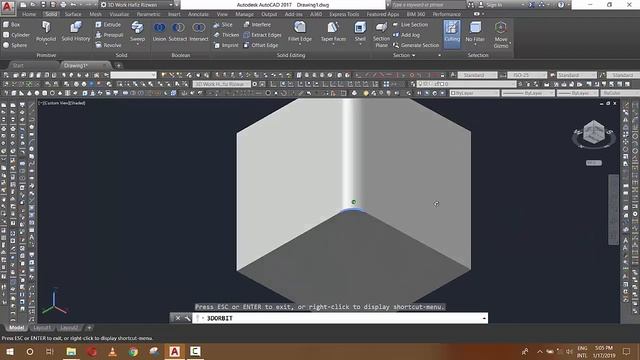Activate the Taper Faces tool
Screen dimensions: 640x360
(333, 32)
